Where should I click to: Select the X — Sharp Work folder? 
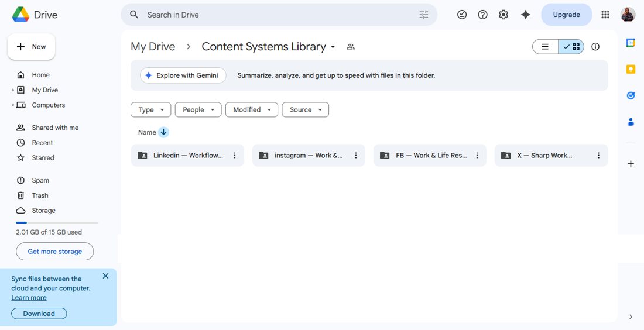551,156
